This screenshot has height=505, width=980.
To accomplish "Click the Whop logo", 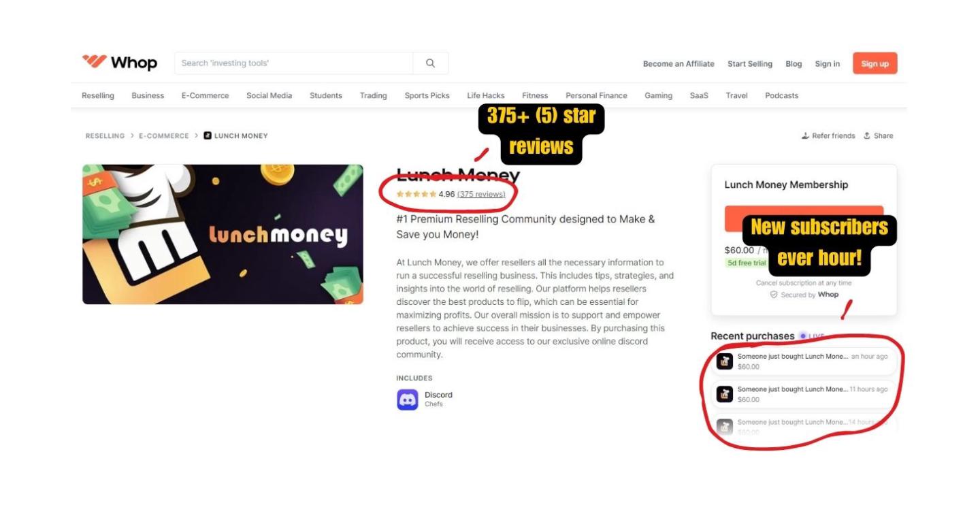I will pyautogui.click(x=120, y=63).
